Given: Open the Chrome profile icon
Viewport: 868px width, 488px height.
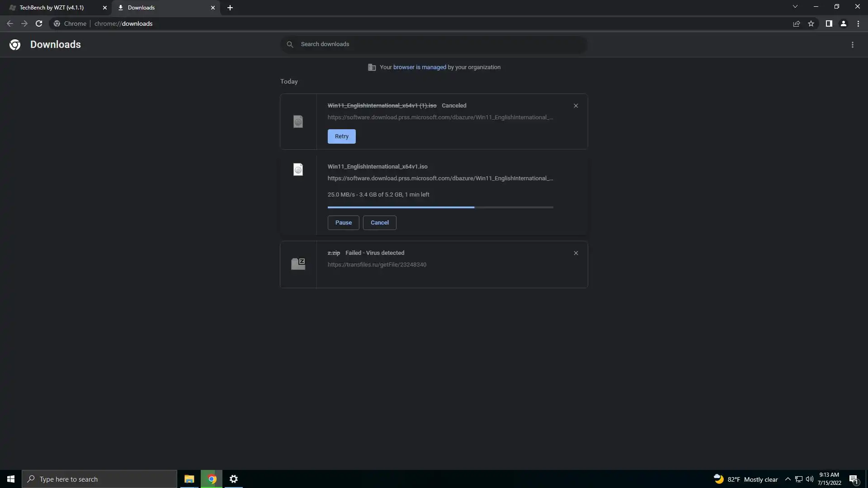Looking at the screenshot, I should coord(843,24).
